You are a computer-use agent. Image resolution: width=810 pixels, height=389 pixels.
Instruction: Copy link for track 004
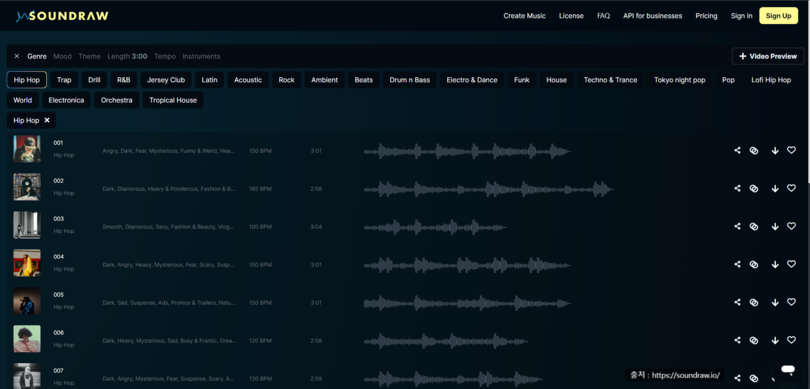click(x=754, y=264)
